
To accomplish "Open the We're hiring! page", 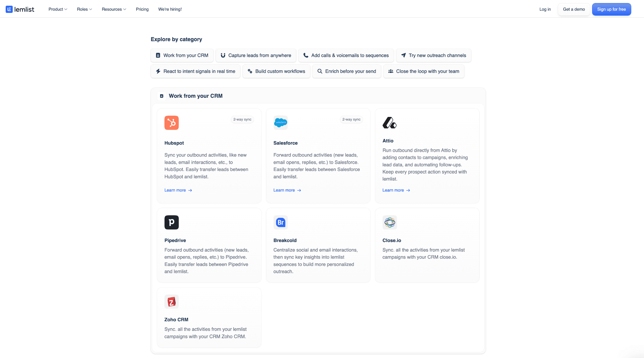I will pyautogui.click(x=170, y=9).
